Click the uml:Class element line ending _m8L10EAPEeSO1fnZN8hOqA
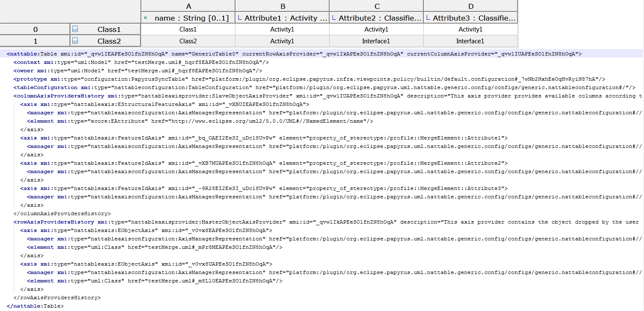Image resolution: width=644 pixels, height=311 pixels. (155, 281)
